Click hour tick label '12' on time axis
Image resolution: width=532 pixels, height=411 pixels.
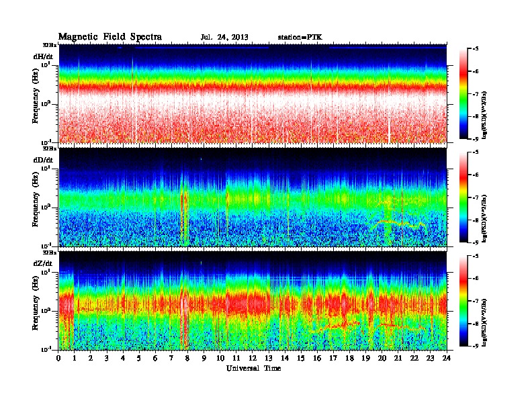pos(253,358)
